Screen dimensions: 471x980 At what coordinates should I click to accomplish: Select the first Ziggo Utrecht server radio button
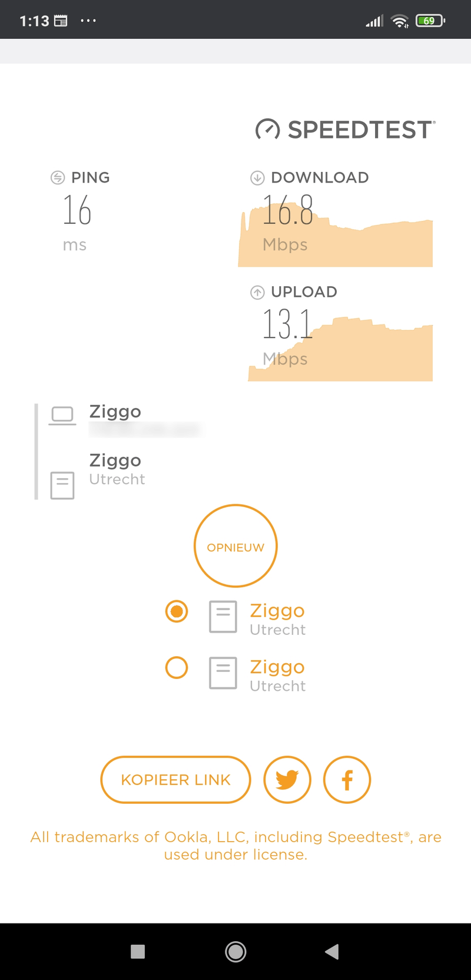pos(177,611)
